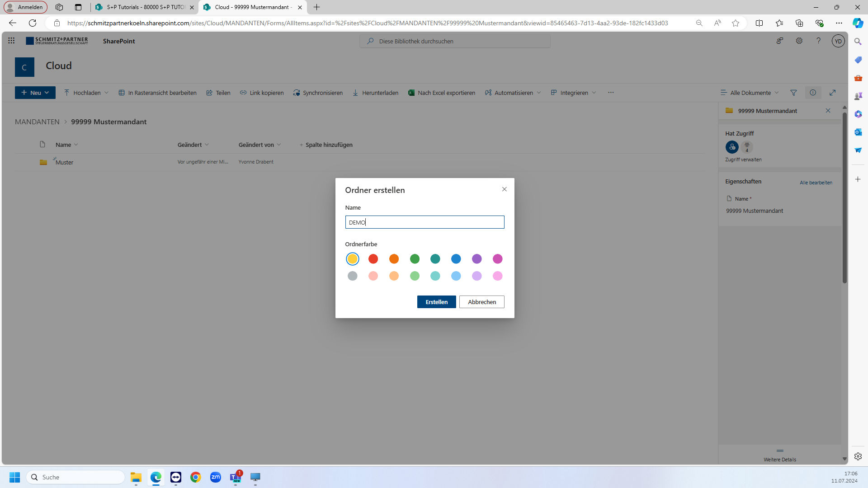Select the yellow folder color option
Viewport: 868px width, 488px height.
(x=353, y=259)
